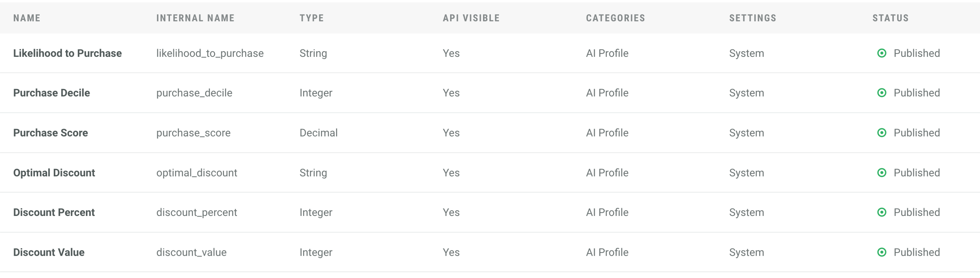980x278 pixels.
Task: Click the Internal Name column header
Action: coord(195,18)
